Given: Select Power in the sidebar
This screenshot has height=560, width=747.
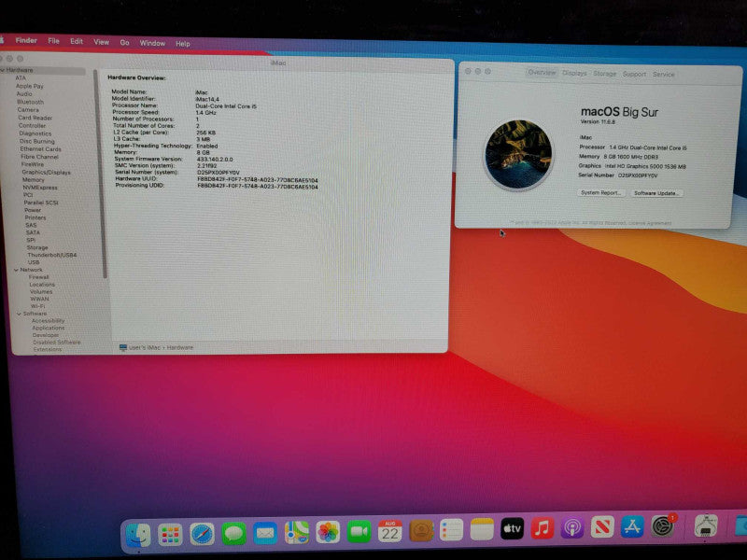Looking at the screenshot, I should pos(33,209).
